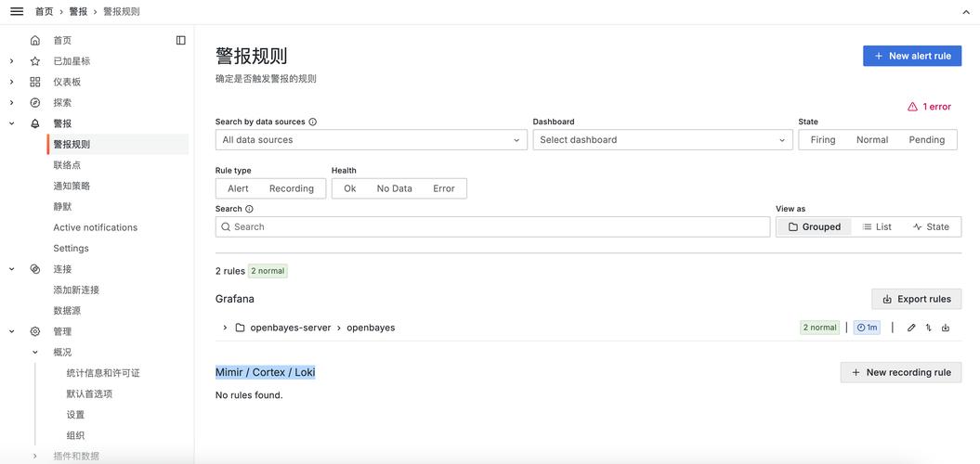
Task: Click into the rule Search field
Action: point(492,226)
